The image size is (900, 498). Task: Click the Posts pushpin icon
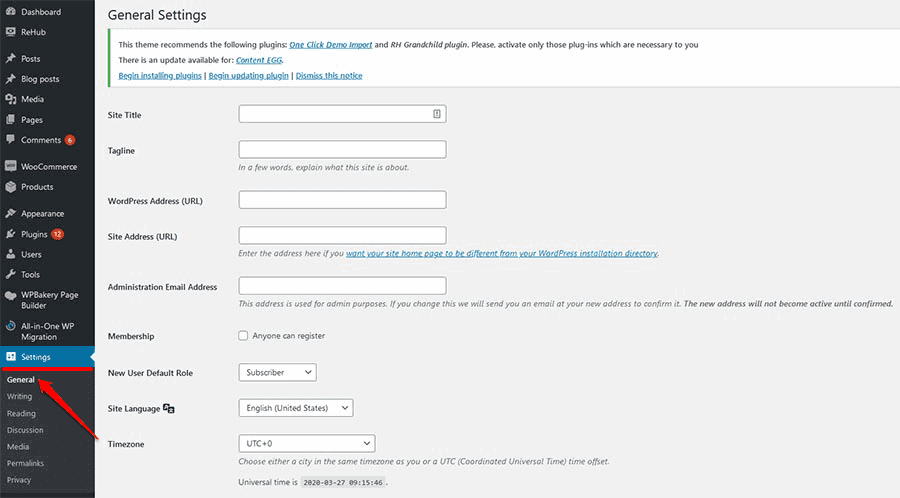coord(11,59)
